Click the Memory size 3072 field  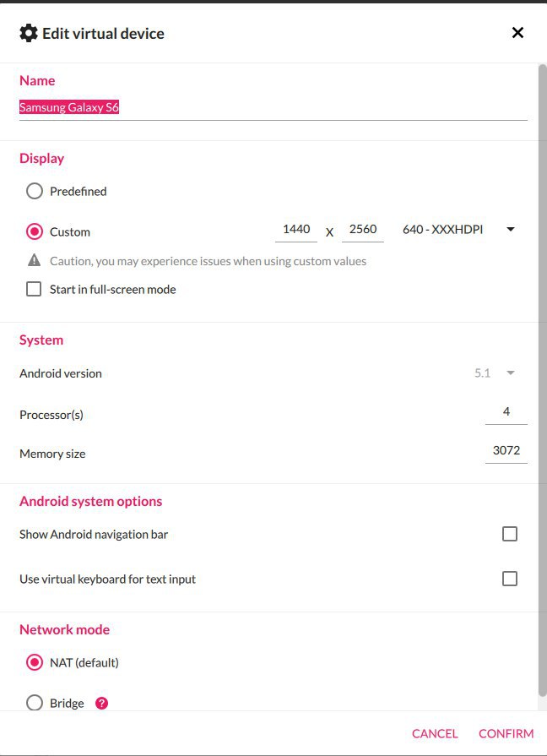pos(506,451)
